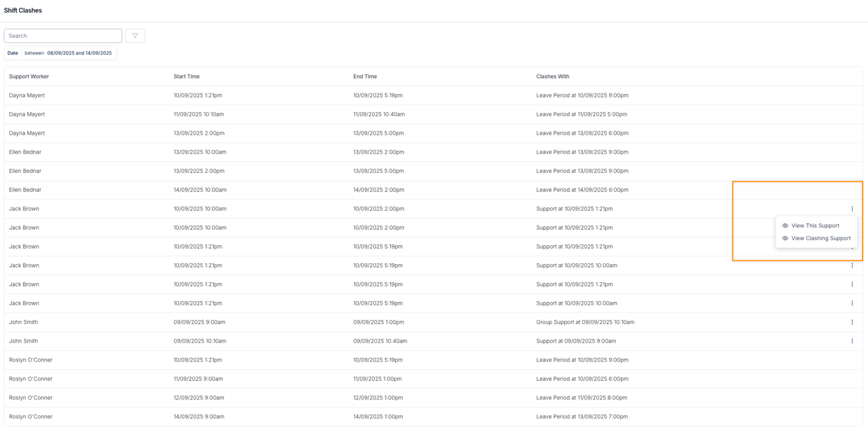868x443 pixels.
Task: Open the three-dot menu for John Smith's 9:00am shift
Action: click(x=852, y=322)
